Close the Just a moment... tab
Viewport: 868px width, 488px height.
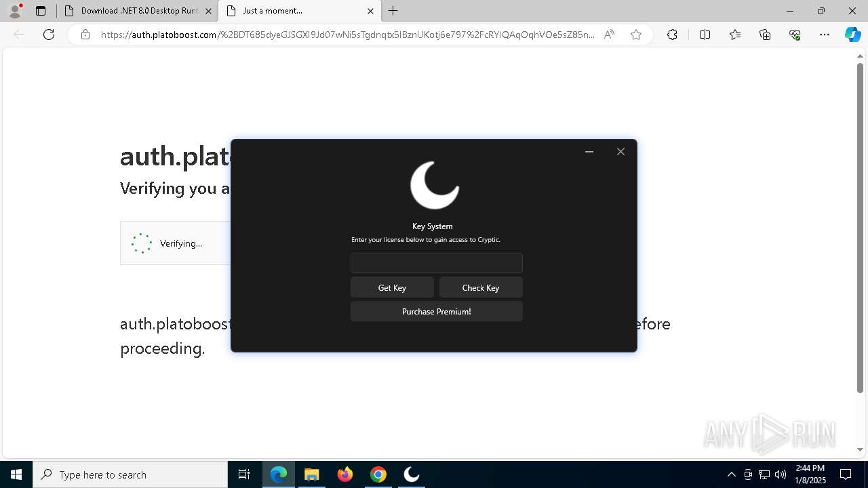click(370, 11)
